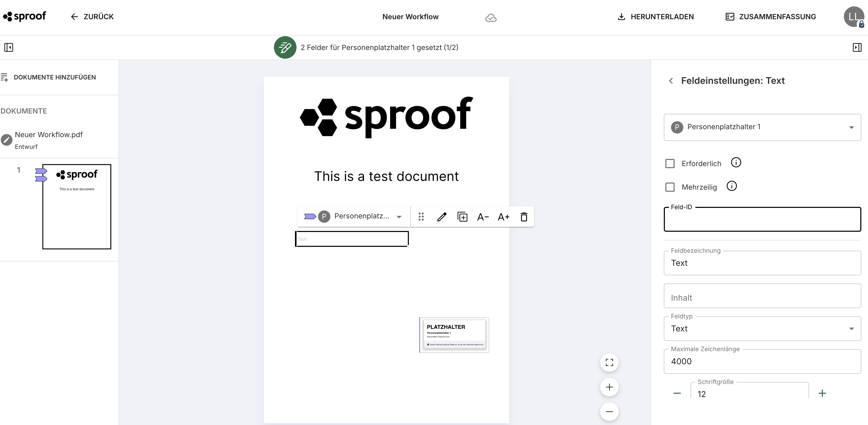Click the cloud saved status icon
Screen dimensions: 868x425
pos(491,17)
